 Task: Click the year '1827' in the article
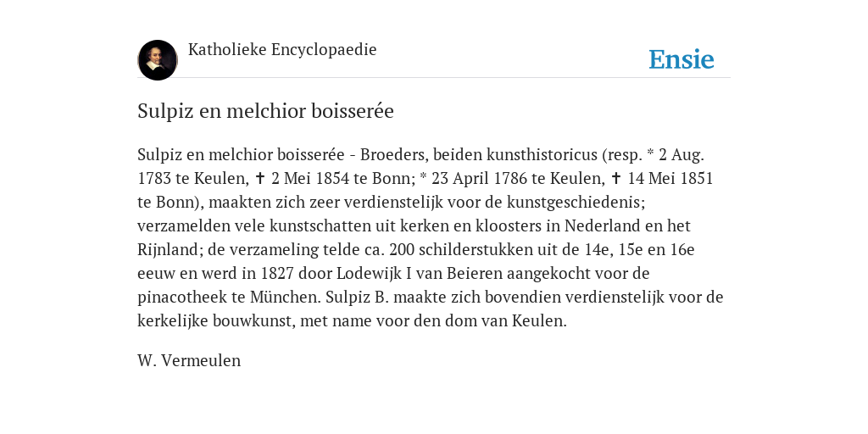pyautogui.click(x=277, y=274)
